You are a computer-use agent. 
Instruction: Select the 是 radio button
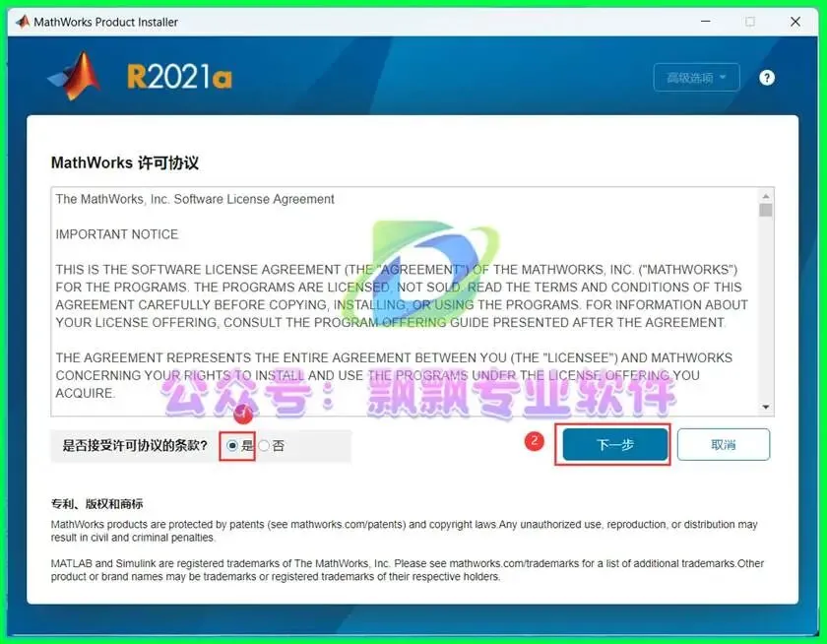pos(232,446)
